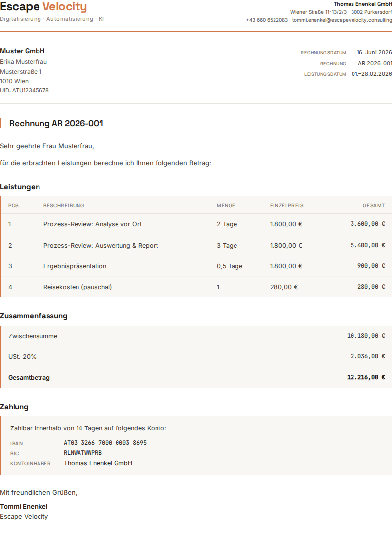Click quantity '2 Tage'

227,224
